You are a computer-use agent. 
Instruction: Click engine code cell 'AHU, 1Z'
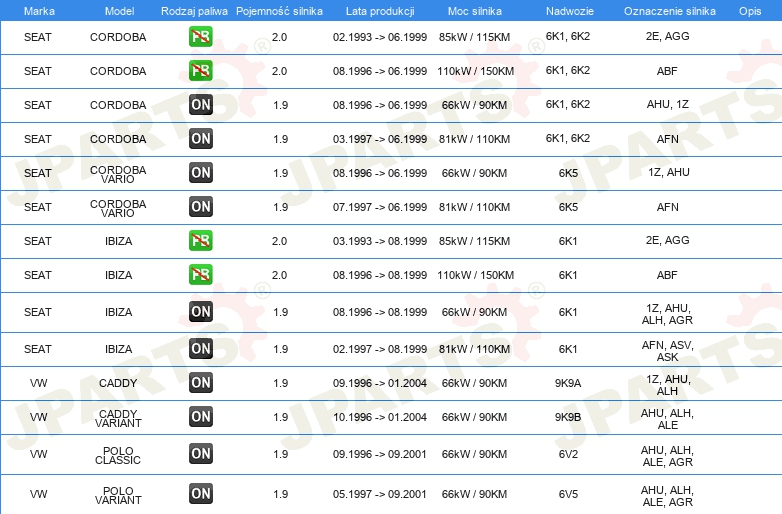coord(668,104)
